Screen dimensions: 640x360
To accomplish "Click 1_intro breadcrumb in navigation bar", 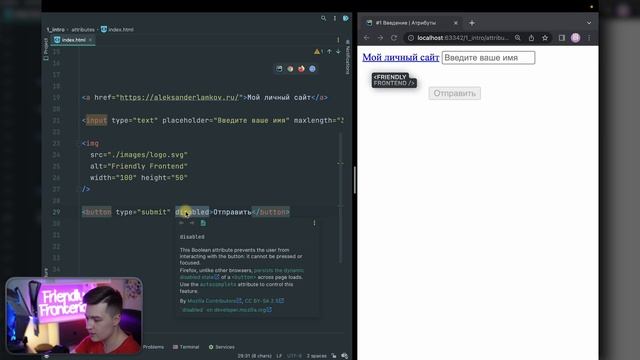I will pyautogui.click(x=56, y=29).
